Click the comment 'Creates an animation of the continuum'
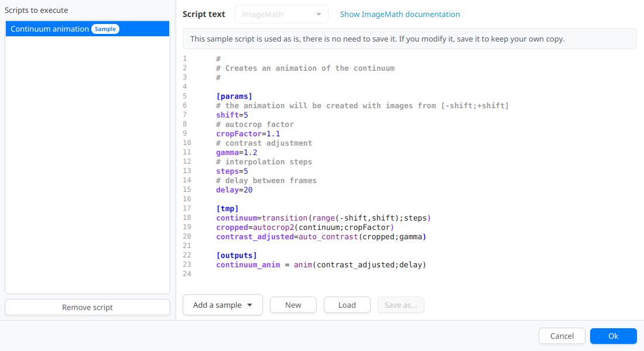644x351 pixels. click(x=305, y=68)
